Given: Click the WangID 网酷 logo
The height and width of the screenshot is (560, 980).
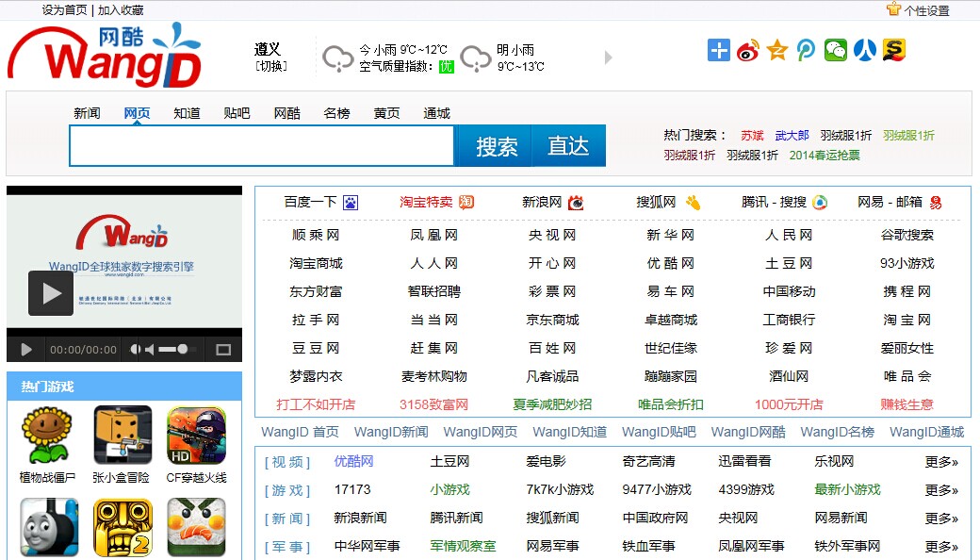Looking at the screenshot, I should pos(105,55).
